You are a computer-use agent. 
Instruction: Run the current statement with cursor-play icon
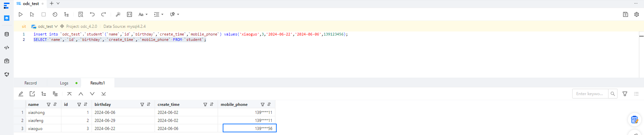click(x=32, y=14)
